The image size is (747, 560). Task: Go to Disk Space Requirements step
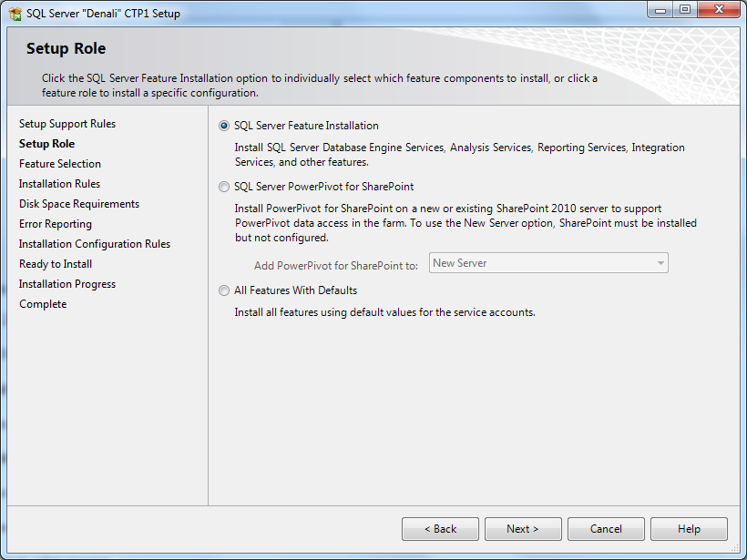tap(79, 204)
